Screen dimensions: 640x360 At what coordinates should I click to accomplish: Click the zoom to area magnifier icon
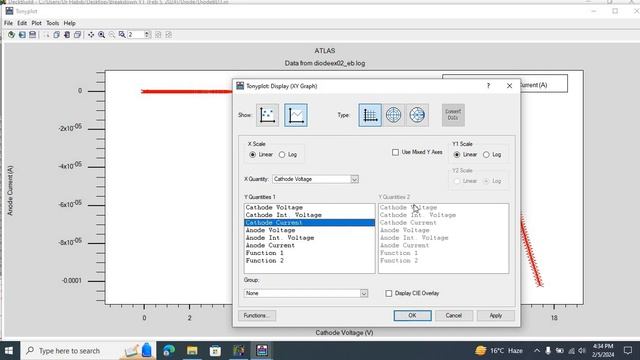tap(122, 35)
